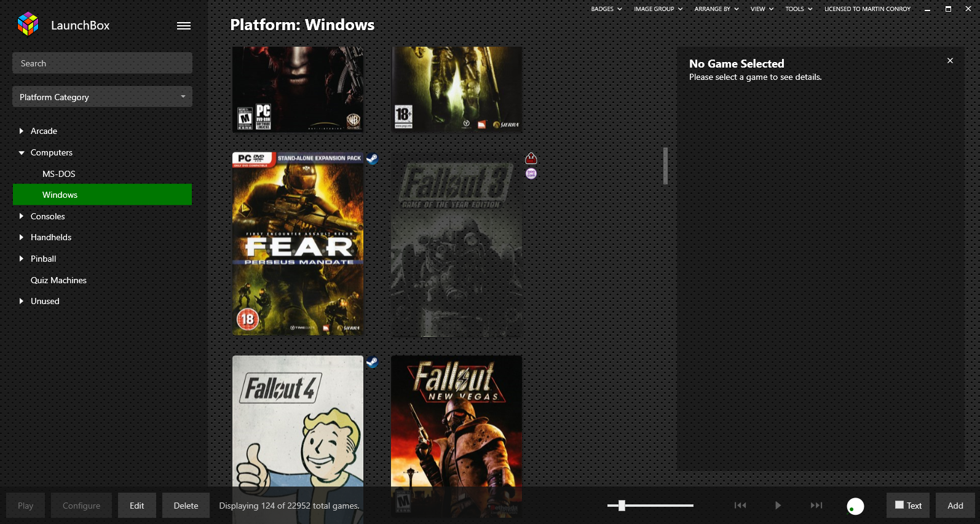The height and width of the screenshot is (524, 980).
Task: Click the Steam badge on FEAR Perseus Mandate
Action: (x=372, y=158)
